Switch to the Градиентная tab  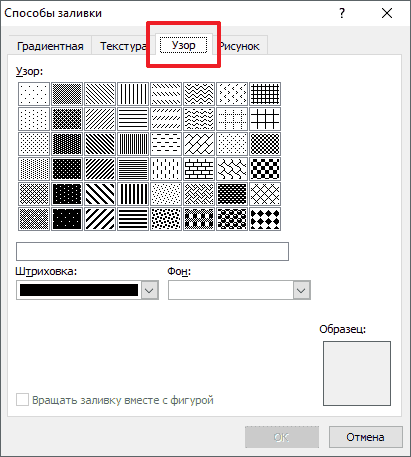pos(50,46)
